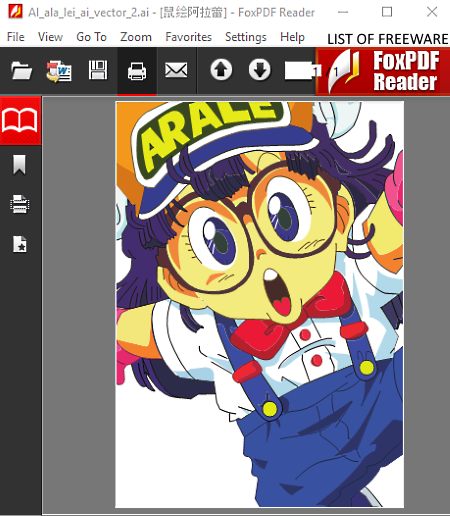
Task: Click the convert to Word icon
Action: (59, 71)
